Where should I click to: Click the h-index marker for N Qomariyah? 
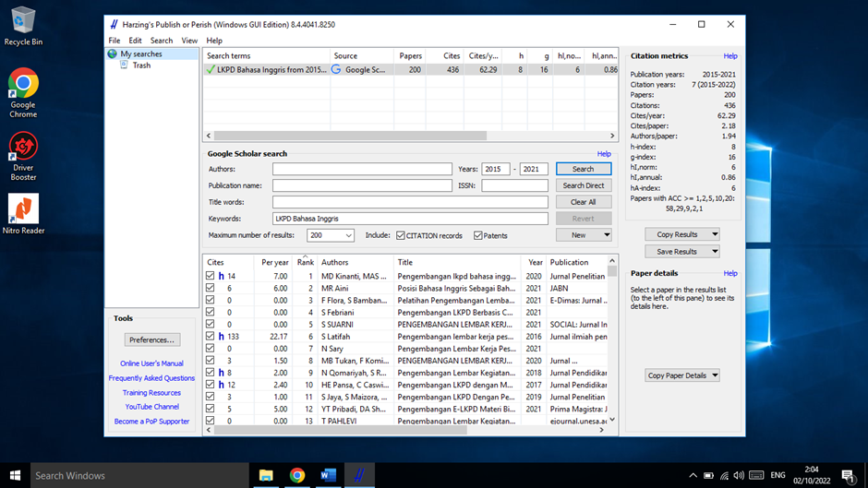(x=222, y=373)
